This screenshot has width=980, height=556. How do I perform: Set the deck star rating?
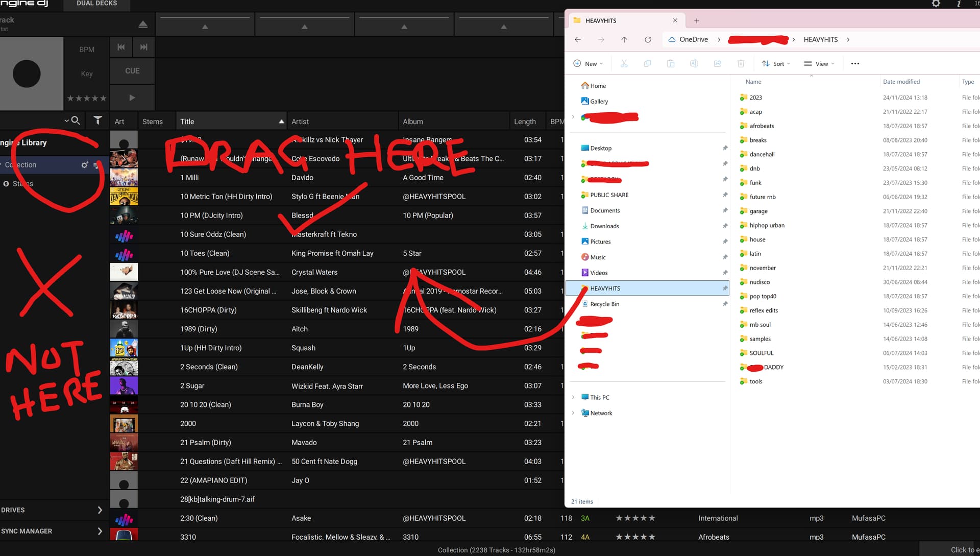87,98
